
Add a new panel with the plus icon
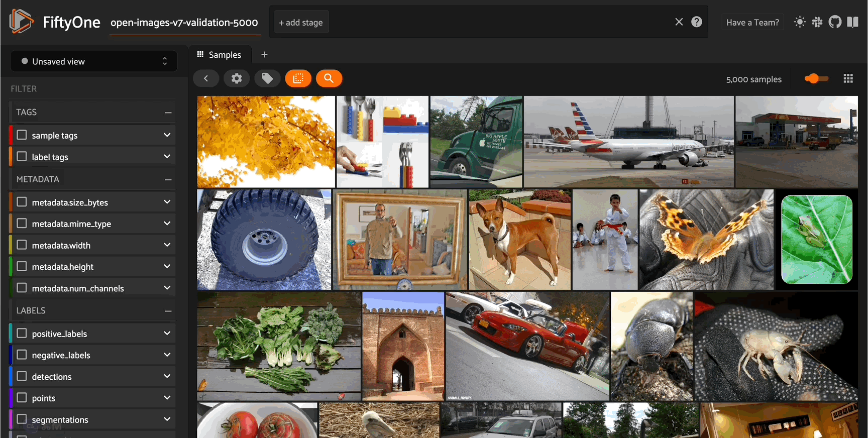point(264,54)
